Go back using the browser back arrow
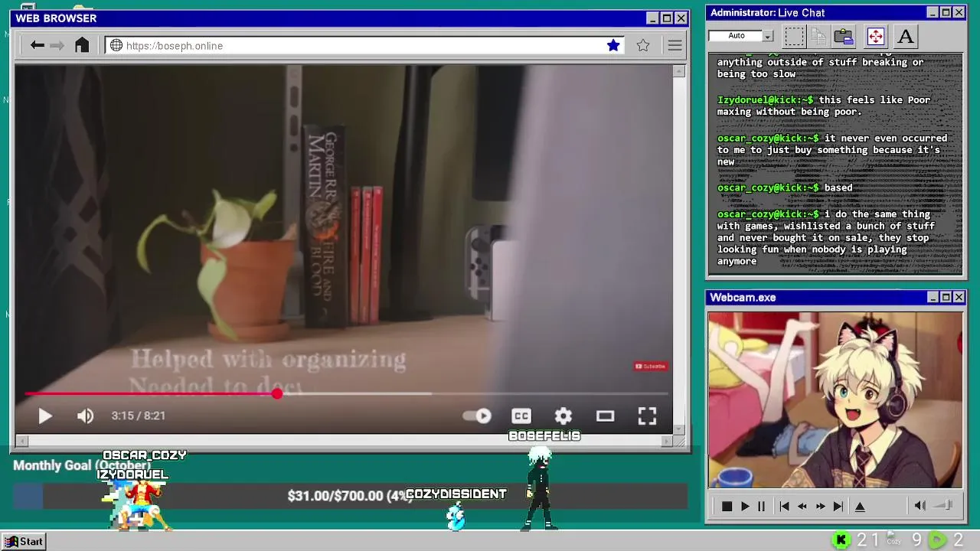980x551 pixels. (x=37, y=45)
